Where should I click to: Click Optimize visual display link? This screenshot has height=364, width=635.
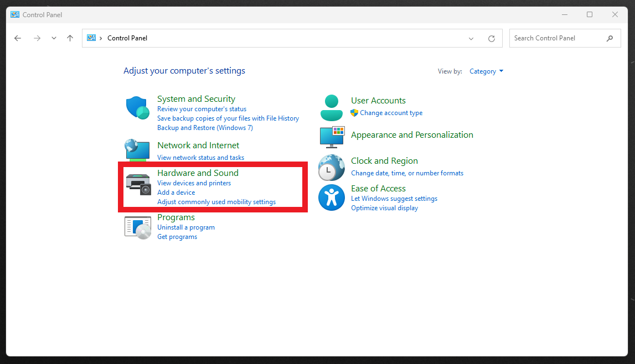384,208
